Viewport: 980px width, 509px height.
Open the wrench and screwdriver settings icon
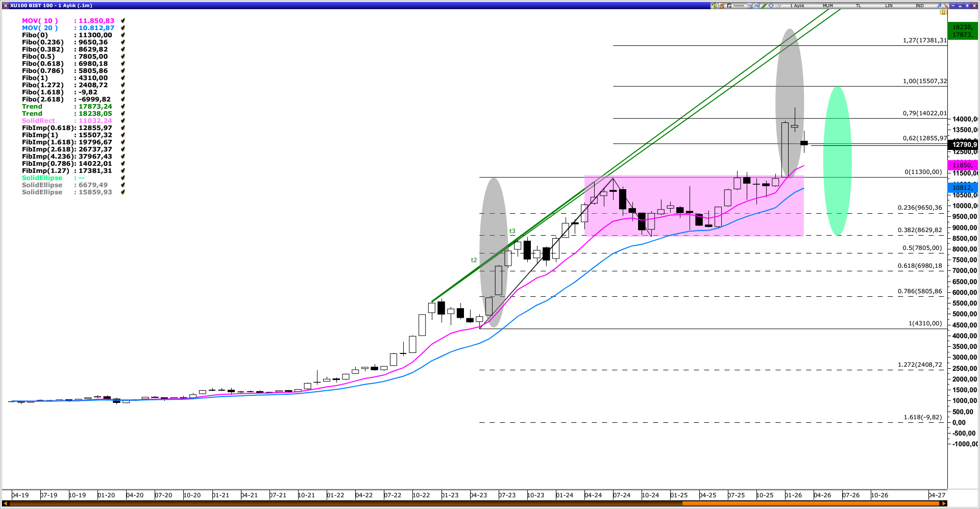coord(946,6)
